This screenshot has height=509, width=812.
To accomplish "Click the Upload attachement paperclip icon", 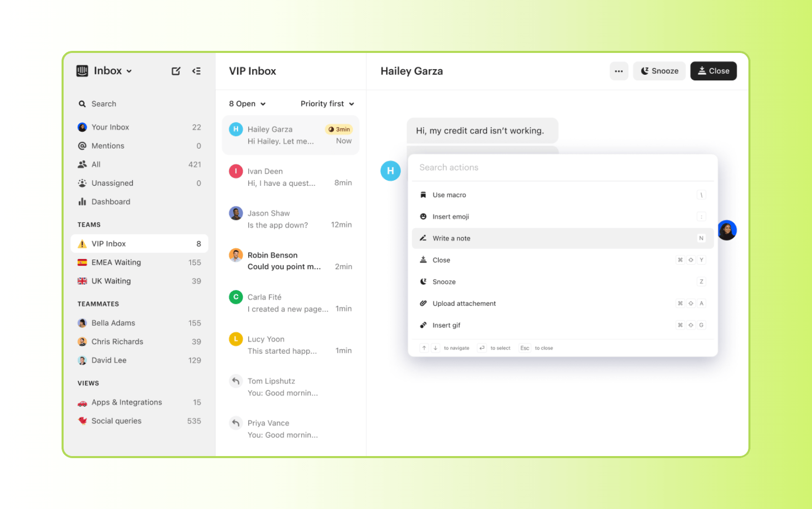I will click(x=423, y=303).
